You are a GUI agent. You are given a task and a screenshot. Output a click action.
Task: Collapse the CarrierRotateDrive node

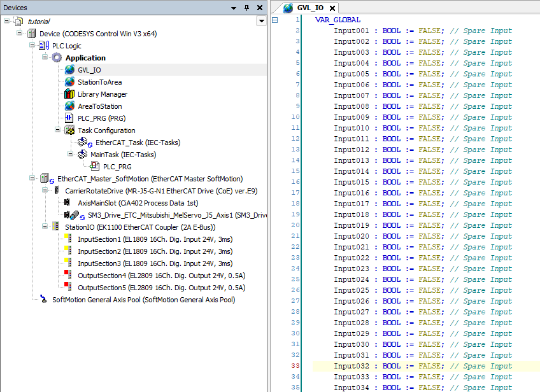point(45,190)
